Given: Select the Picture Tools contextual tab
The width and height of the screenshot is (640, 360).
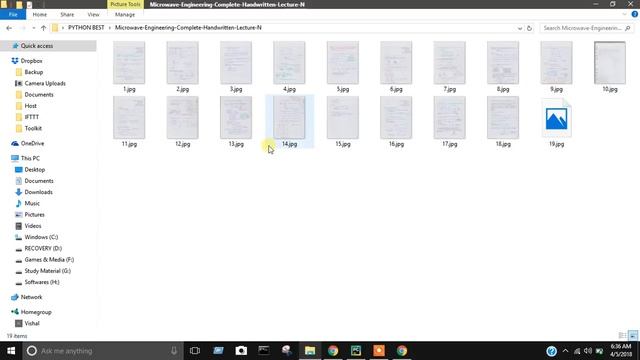Looking at the screenshot, I should point(125,4).
